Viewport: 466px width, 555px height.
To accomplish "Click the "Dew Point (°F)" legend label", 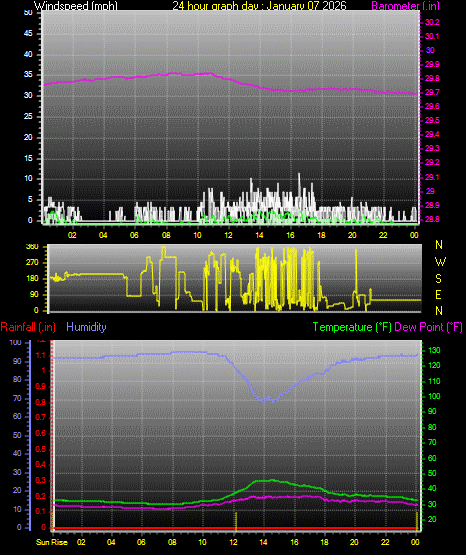I will (x=428, y=327).
